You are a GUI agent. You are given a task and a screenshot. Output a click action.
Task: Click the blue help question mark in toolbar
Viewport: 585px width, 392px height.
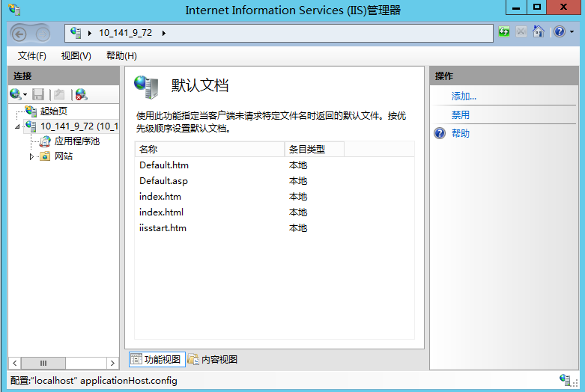point(559,32)
